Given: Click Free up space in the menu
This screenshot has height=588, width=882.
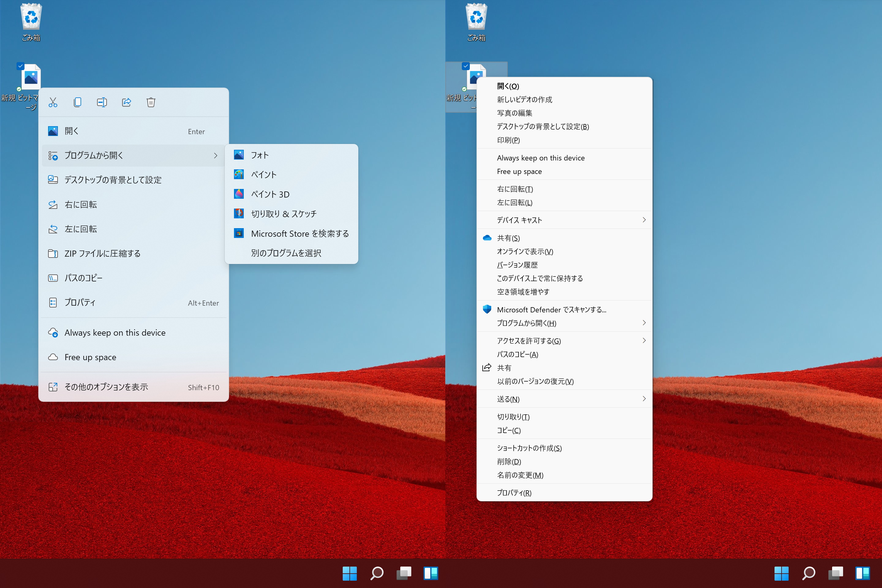Looking at the screenshot, I should coord(90,357).
